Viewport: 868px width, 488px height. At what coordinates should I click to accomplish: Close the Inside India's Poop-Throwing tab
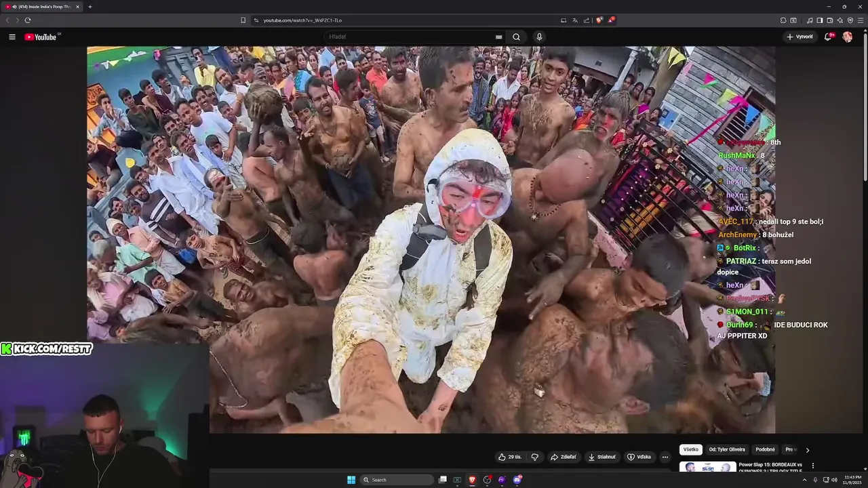(77, 7)
